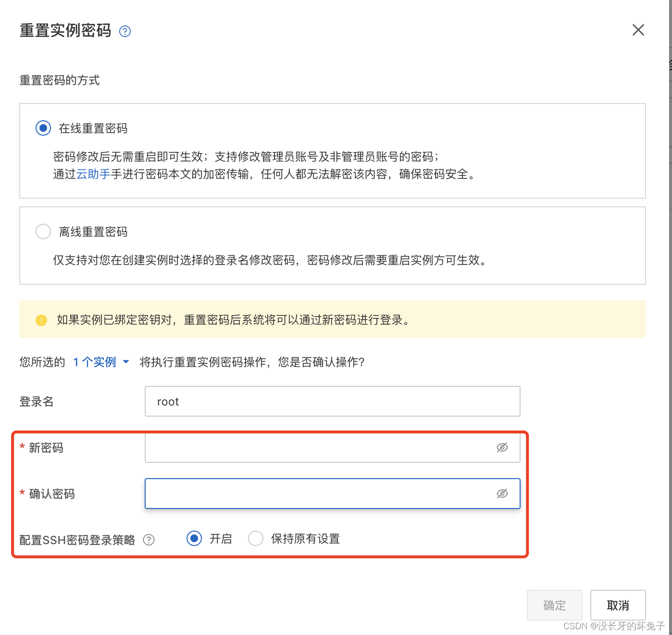This screenshot has height=635, width=672.
Task: Open help tooltip for 配置SSH密码登录策略
Action: [x=149, y=540]
